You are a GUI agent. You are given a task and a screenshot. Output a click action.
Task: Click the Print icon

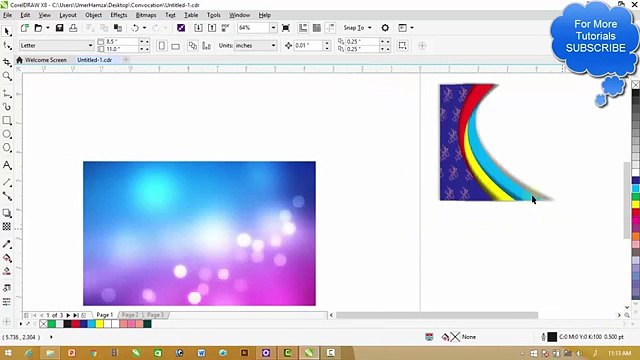click(73, 28)
